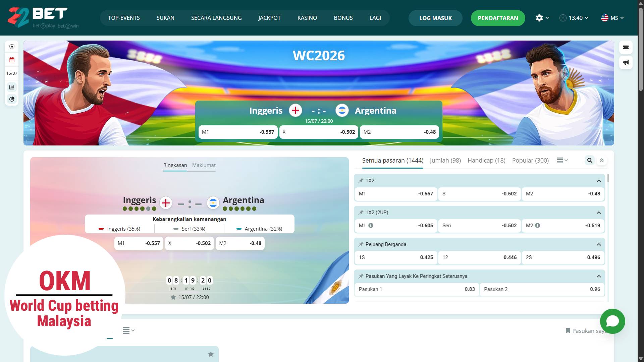Screen dimensions: 644x362
Task: Open settings gear icon in header
Action: click(x=539, y=18)
